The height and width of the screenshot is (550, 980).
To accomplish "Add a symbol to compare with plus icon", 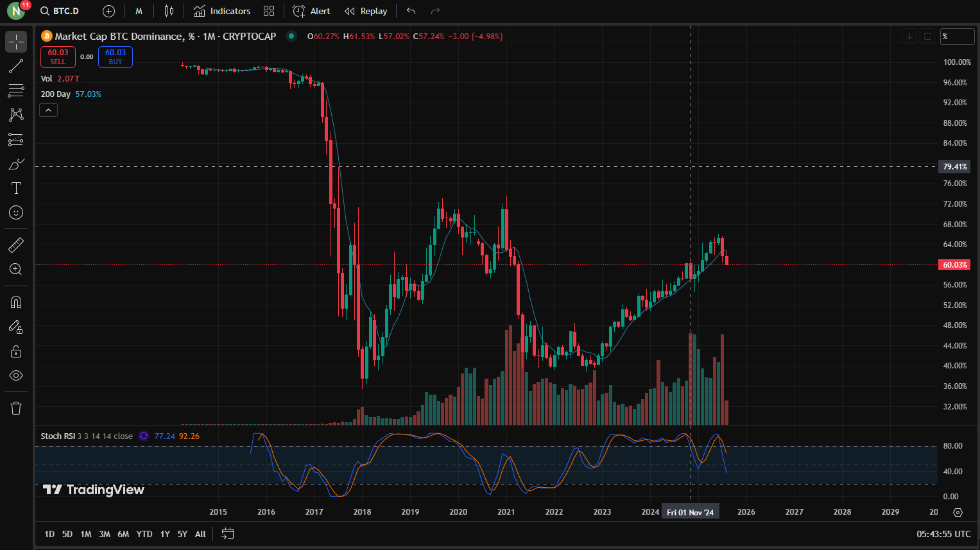I will pyautogui.click(x=108, y=11).
